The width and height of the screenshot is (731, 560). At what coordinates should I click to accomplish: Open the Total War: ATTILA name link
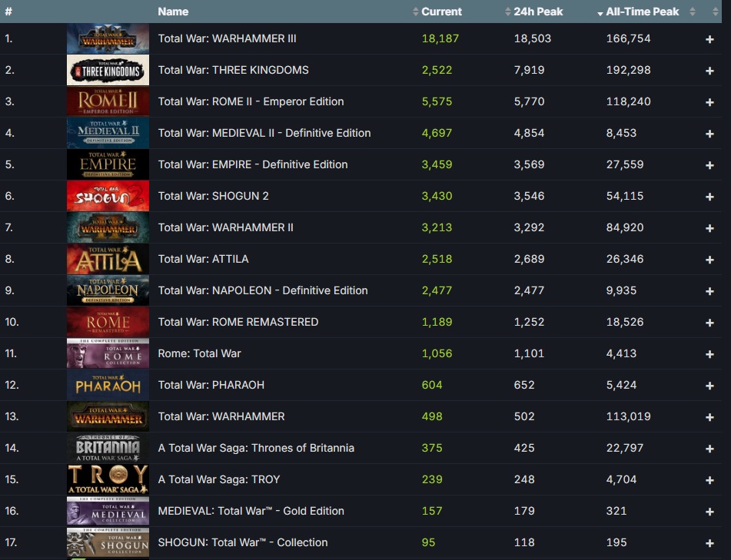point(203,259)
